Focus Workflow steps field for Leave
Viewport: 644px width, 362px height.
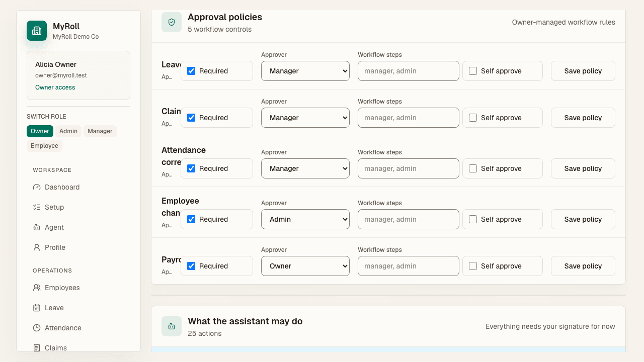[x=409, y=71]
